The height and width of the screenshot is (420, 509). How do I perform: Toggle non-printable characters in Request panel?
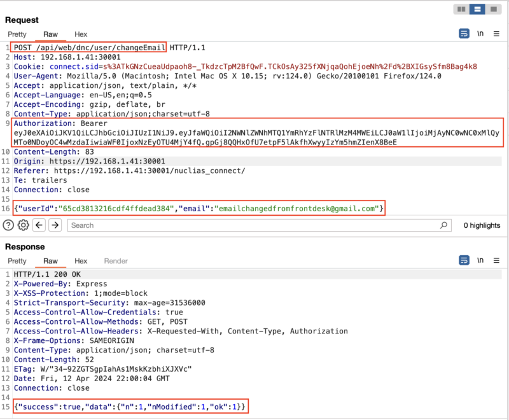pos(482,34)
